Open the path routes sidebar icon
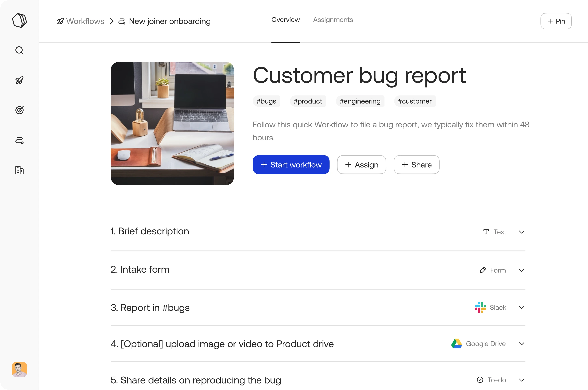The image size is (588, 390). pos(19,140)
